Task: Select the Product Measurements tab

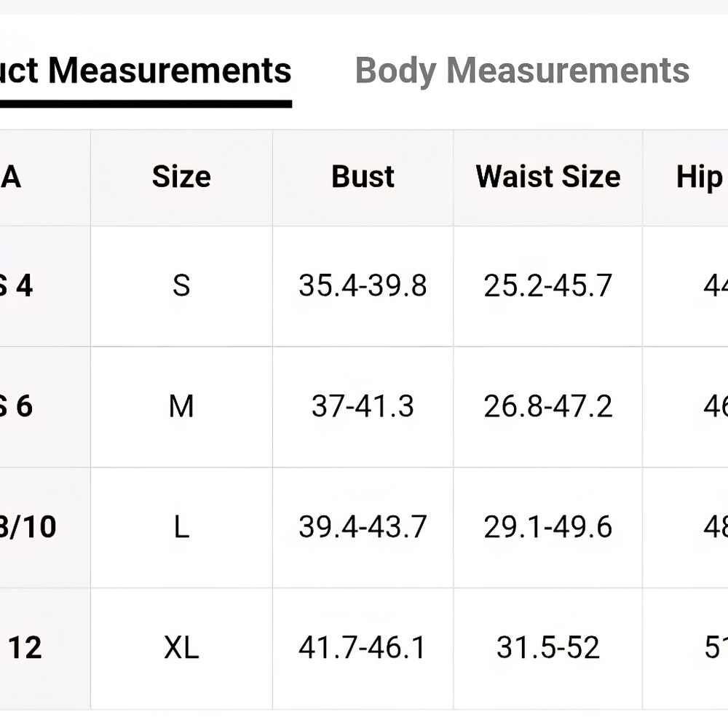Action: pyautogui.click(x=146, y=71)
